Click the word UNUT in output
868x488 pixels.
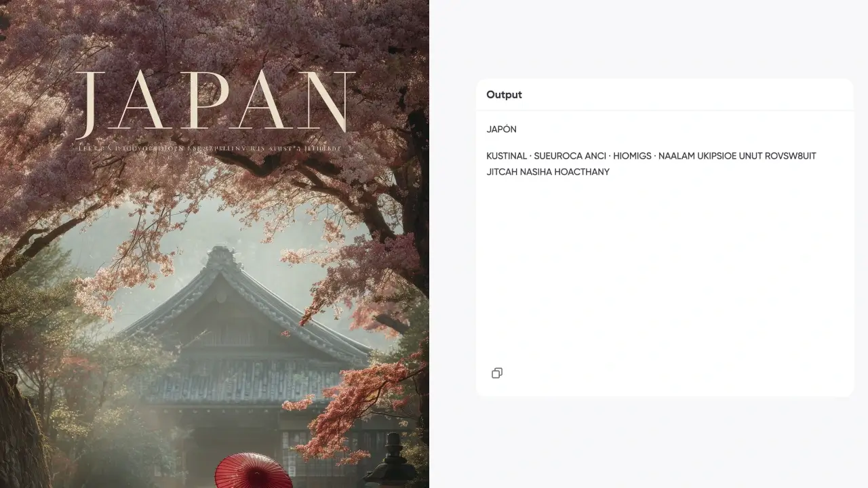[x=750, y=156]
